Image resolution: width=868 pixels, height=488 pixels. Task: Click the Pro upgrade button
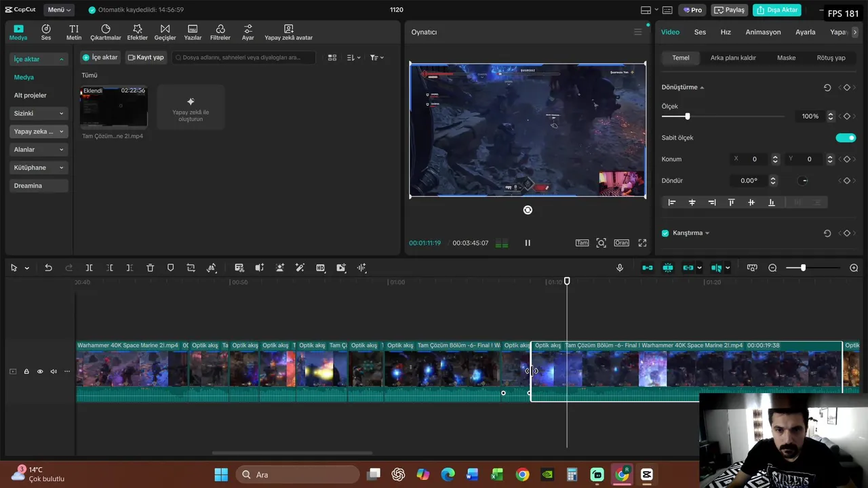(x=692, y=10)
